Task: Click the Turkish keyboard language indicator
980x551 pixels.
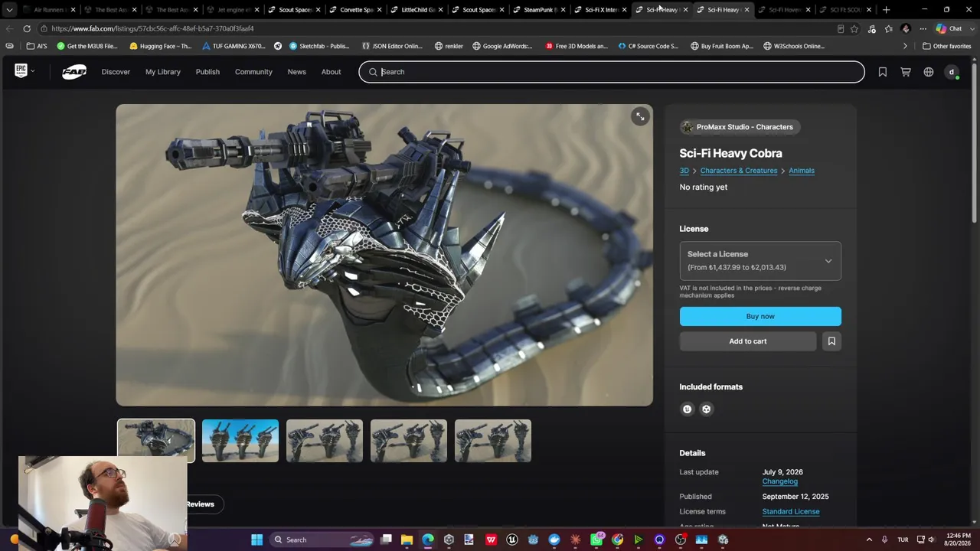Action: 903,540
